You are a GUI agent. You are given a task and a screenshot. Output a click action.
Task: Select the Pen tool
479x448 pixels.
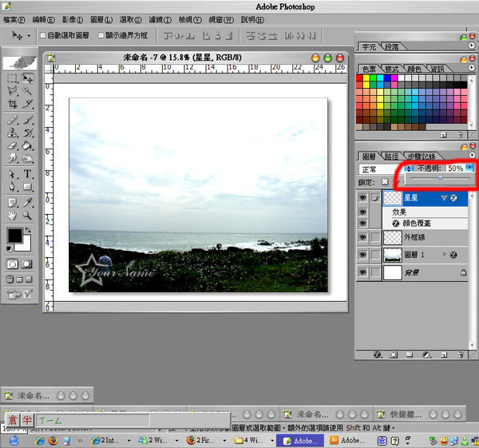pos(12,186)
